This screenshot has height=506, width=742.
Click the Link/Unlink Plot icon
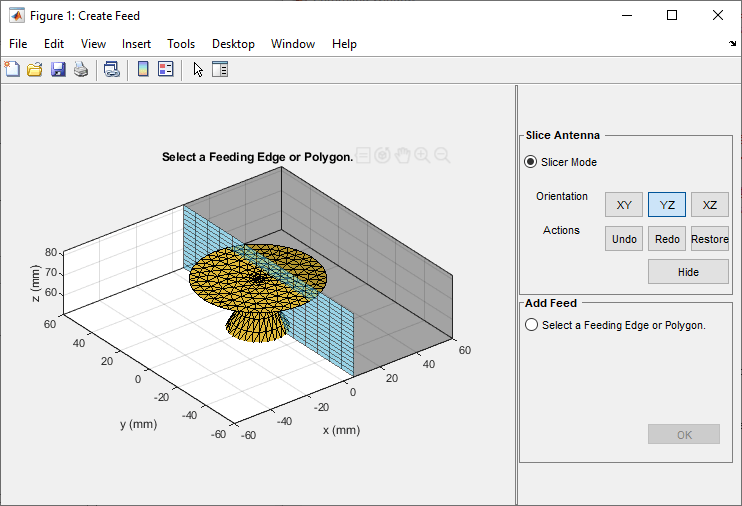(x=112, y=69)
